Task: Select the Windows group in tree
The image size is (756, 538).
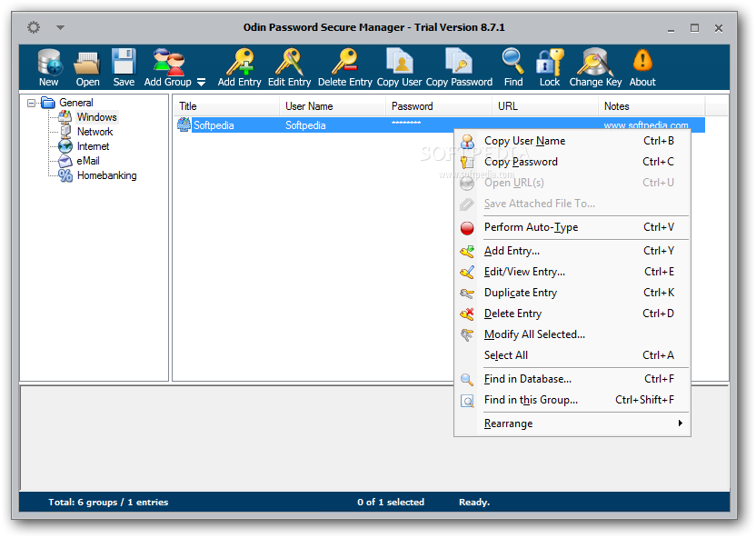Action: click(97, 117)
